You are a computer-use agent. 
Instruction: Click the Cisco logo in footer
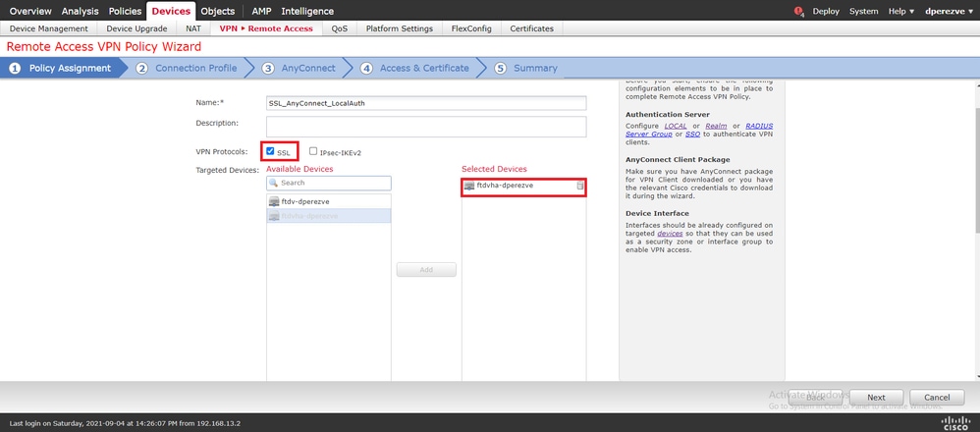point(953,422)
